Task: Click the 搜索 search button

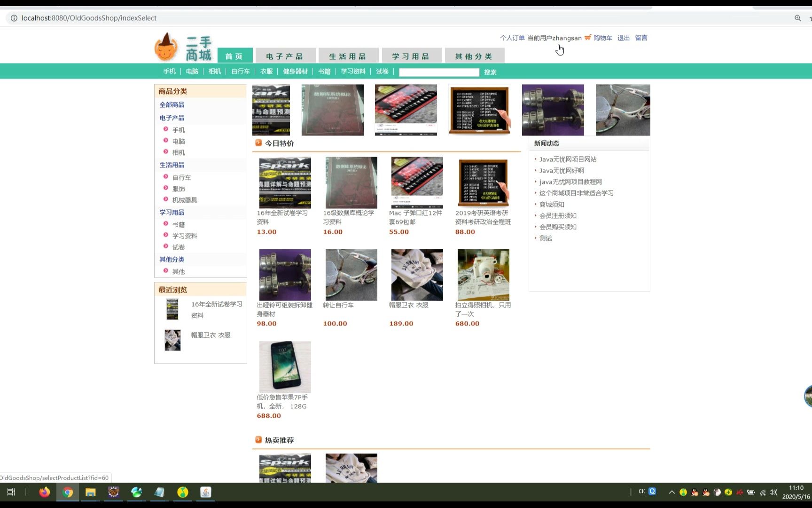Action: point(490,72)
